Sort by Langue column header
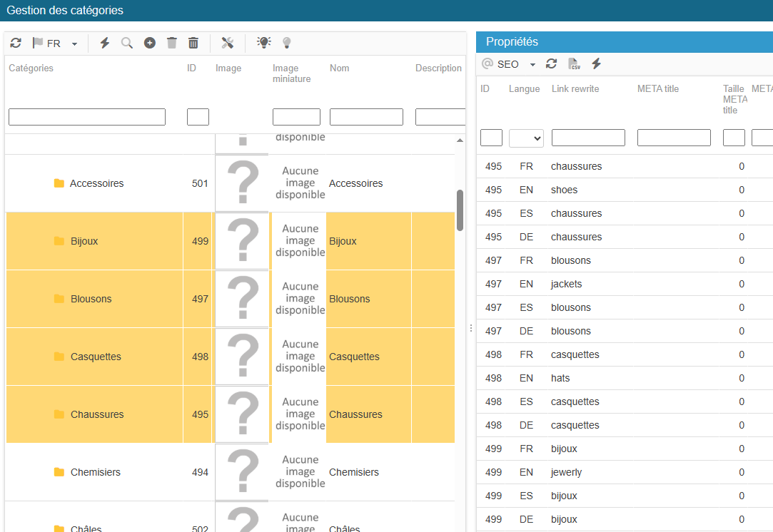 click(524, 88)
